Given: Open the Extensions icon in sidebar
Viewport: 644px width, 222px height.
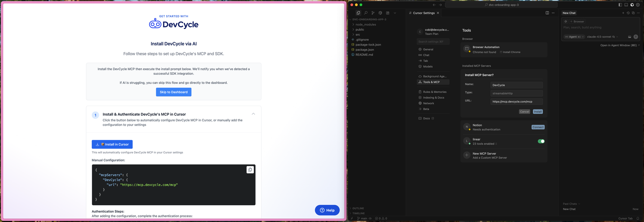Looking at the screenshot, I should tap(388, 13).
